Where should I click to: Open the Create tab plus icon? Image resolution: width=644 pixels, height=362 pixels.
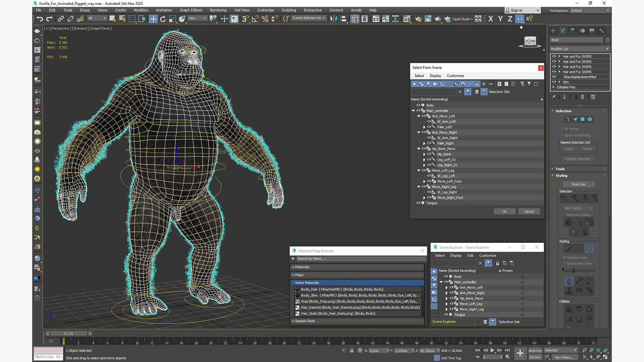553,31
